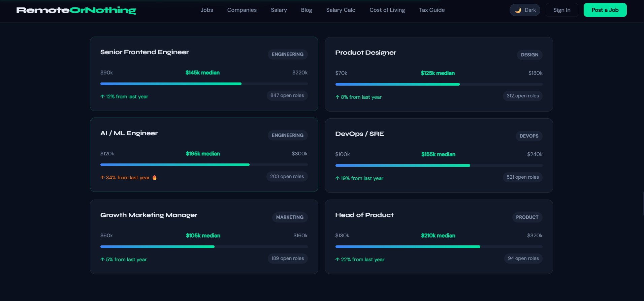Open the Senior Frontend Engineer card title

(x=144, y=52)
